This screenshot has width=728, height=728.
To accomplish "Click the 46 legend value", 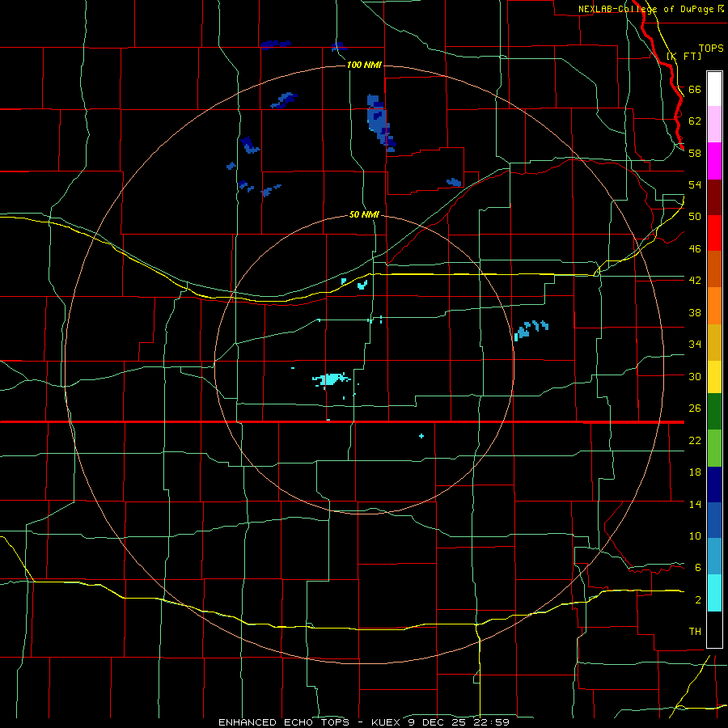I will click(x=695, y=249).
